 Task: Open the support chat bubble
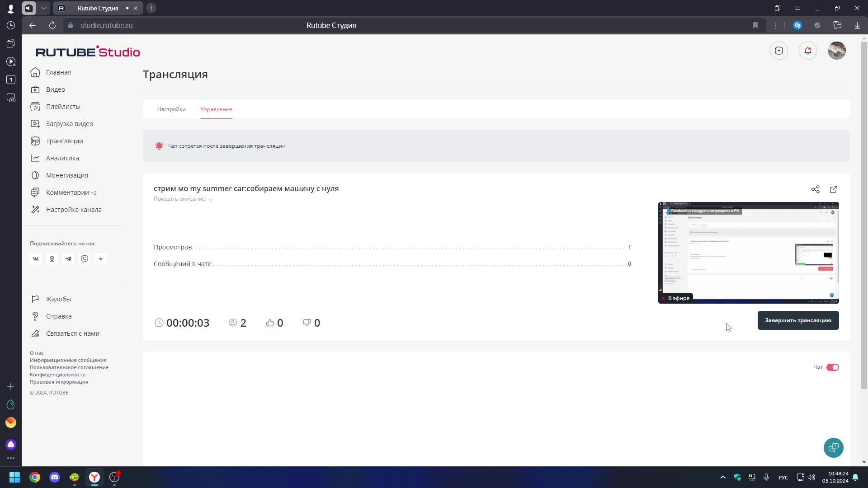pyautogui.click(x=833, y=448)
